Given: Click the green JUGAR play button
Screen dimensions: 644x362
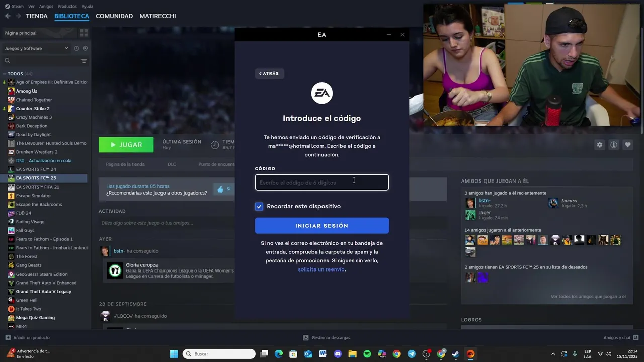Looking at the screenshot, I should tap(126, 145).
